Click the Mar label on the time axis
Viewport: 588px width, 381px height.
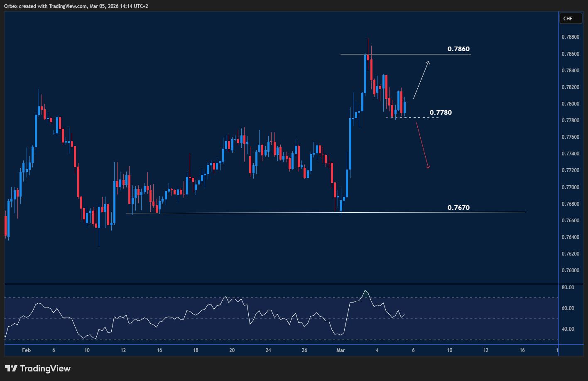[x=341, y=350]
